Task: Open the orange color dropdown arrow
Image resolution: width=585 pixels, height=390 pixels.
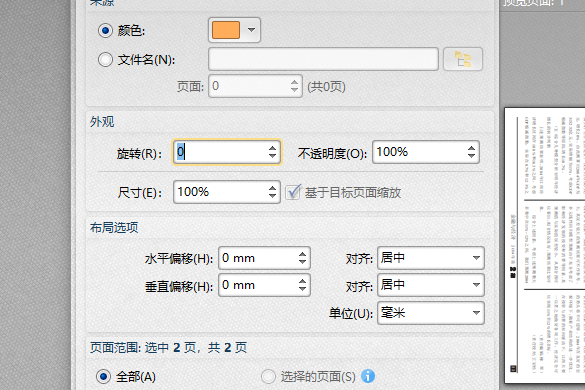Action: pyautogui.click(x=251, y=30)
